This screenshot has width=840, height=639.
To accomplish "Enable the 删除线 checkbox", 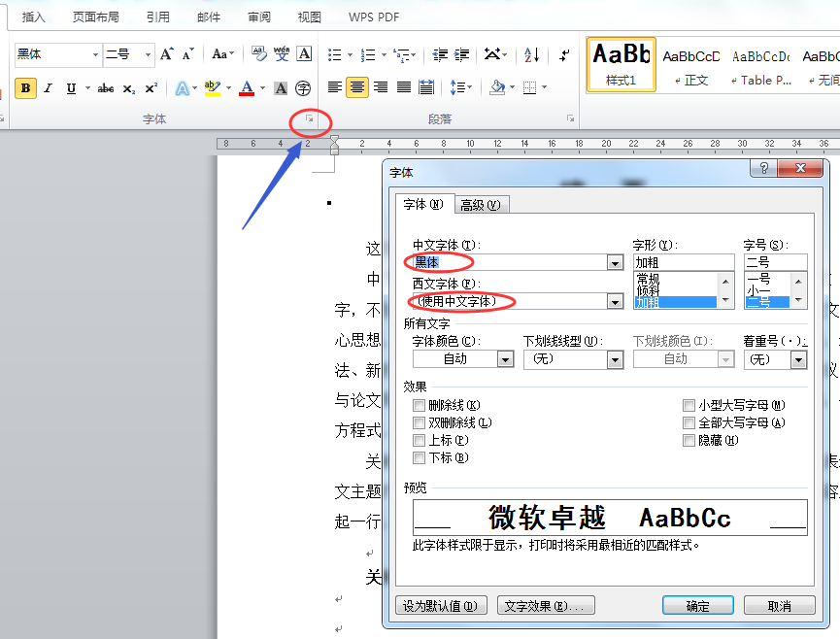I will tap(419, 405).
